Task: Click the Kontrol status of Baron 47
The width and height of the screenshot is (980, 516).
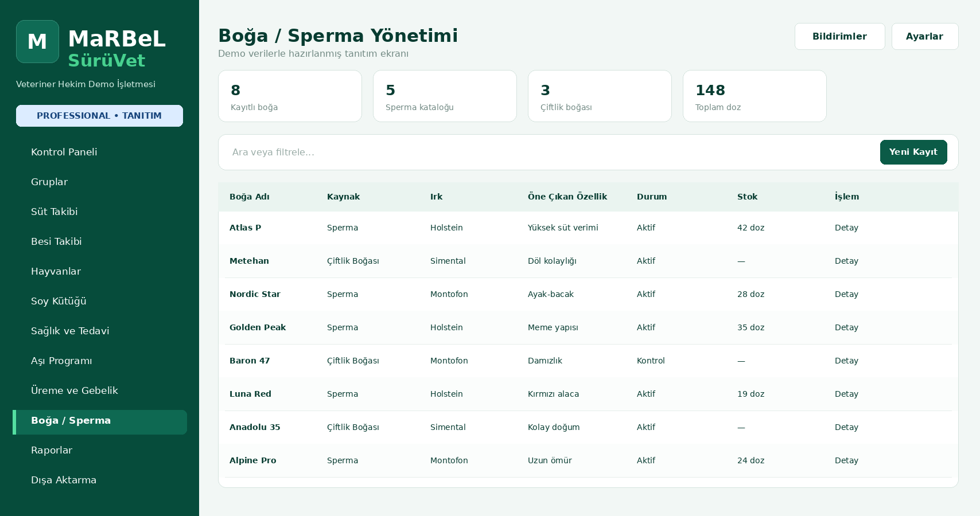Action: (x=651, y=361)
